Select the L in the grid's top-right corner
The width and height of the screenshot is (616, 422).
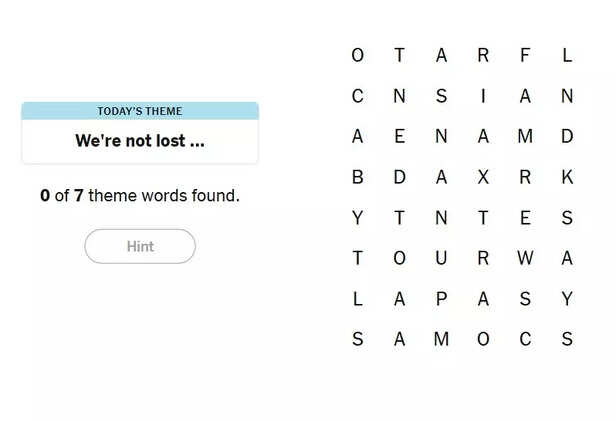click(567, 56)
